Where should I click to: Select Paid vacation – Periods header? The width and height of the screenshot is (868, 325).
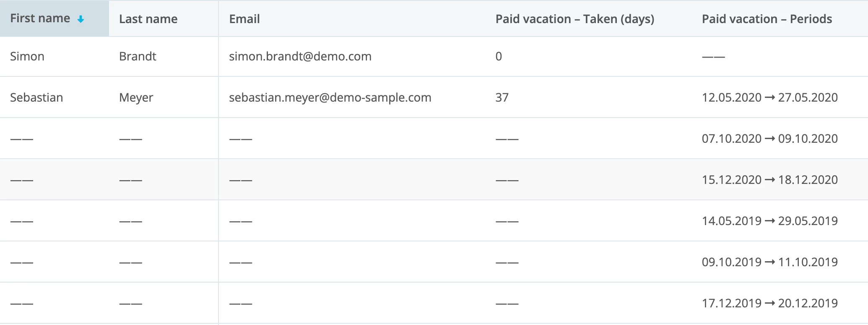(x=767, y=19)
